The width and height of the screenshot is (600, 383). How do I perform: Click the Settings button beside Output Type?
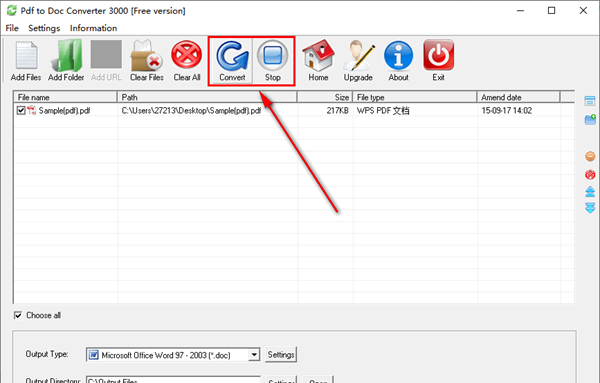[281, 355]
